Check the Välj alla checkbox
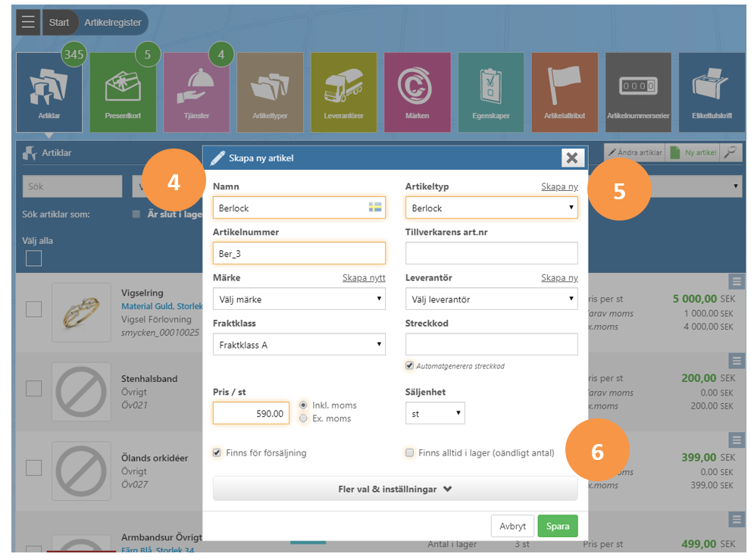The height and width of the screenshot is (560, 754). [33, 258]
